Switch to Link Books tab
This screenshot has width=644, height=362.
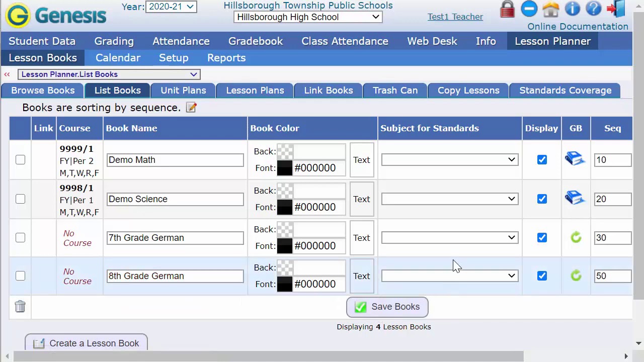[x=329, y=90]
